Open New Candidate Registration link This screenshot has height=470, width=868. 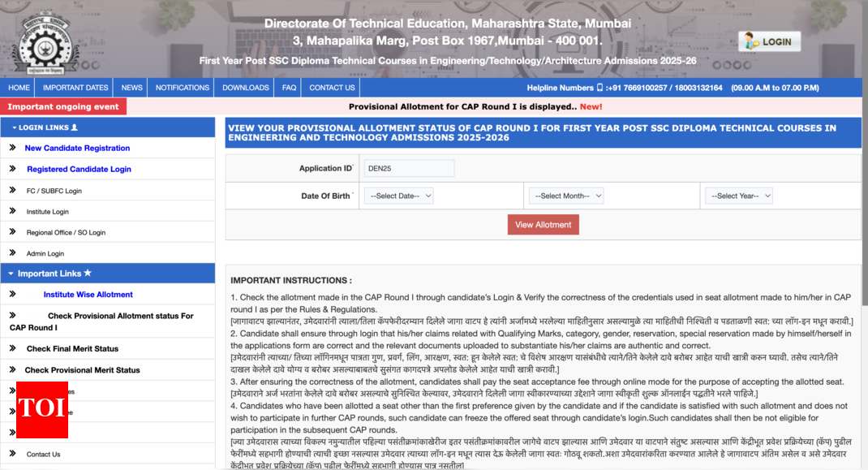click(77, 148)
